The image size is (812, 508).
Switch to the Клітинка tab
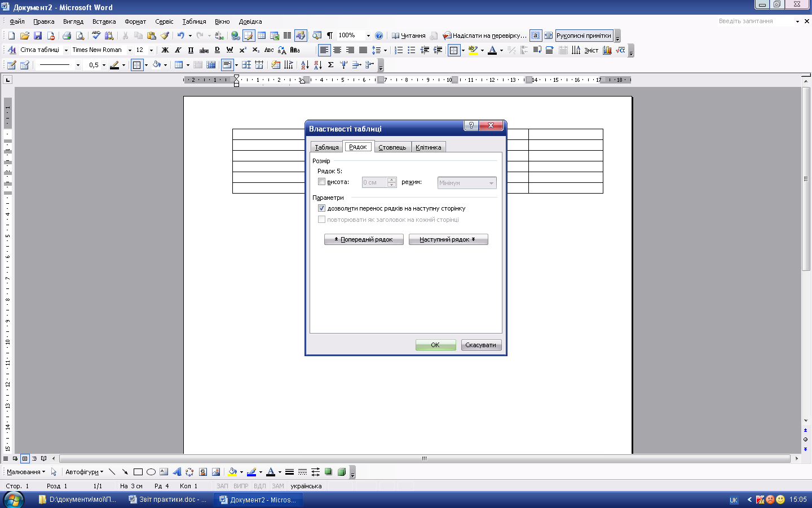pyautogui.click(x=429, y=147)
